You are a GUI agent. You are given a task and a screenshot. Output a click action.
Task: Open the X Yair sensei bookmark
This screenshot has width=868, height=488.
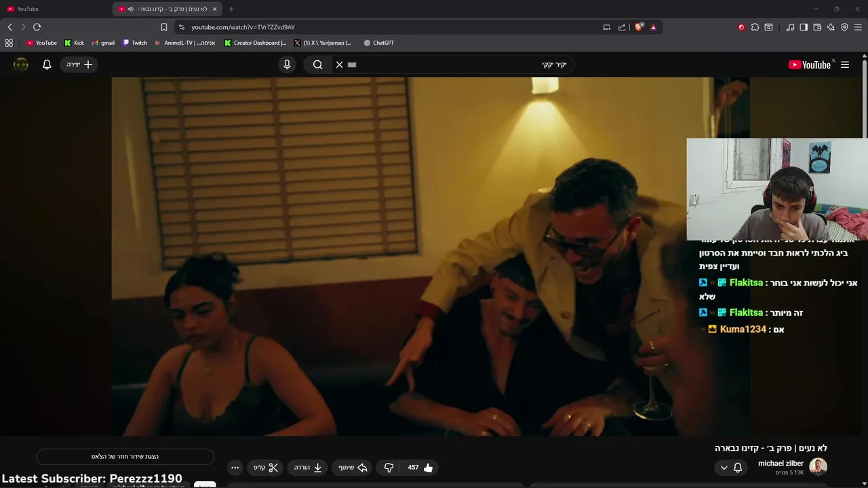coord(323,43)
